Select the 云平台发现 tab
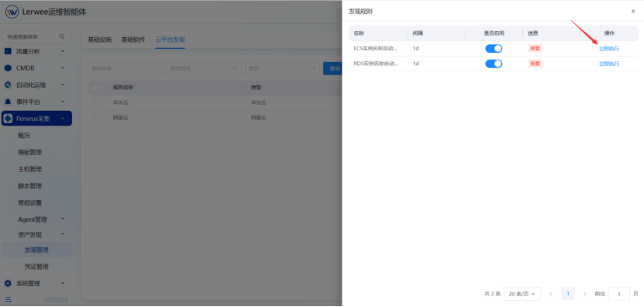Image resolution: width=644 pixels, height=307 pixels. pyautogui.click(x=170, y=40)
